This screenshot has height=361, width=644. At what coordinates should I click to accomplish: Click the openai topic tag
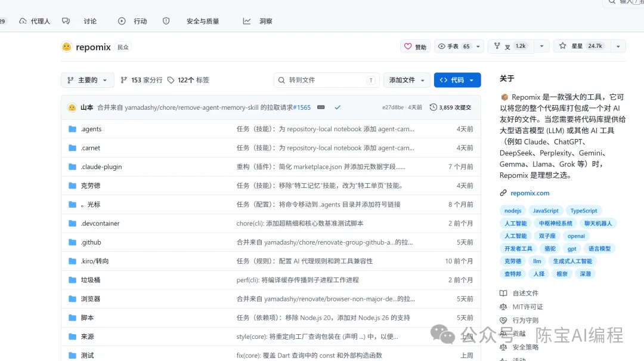coord(576,236)
